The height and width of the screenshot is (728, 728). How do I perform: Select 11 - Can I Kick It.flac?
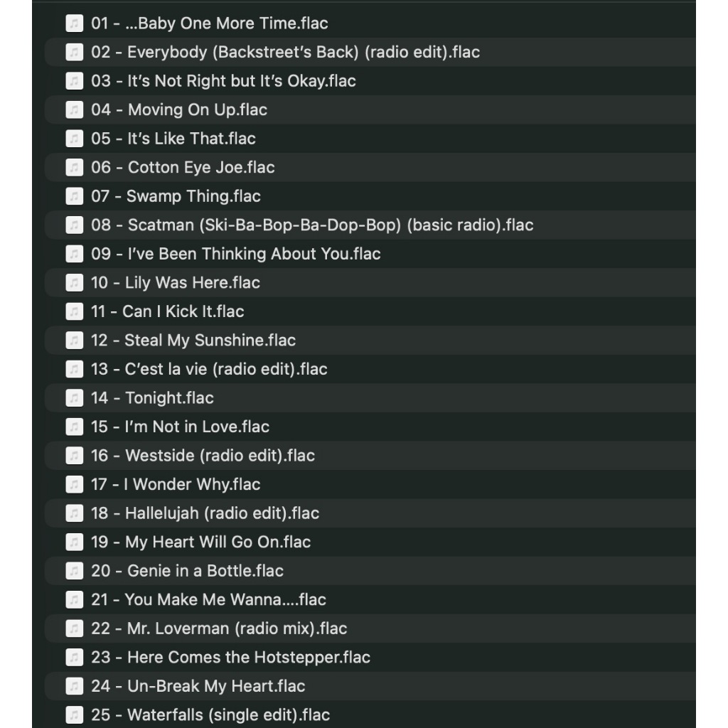[x=370, y=311]
